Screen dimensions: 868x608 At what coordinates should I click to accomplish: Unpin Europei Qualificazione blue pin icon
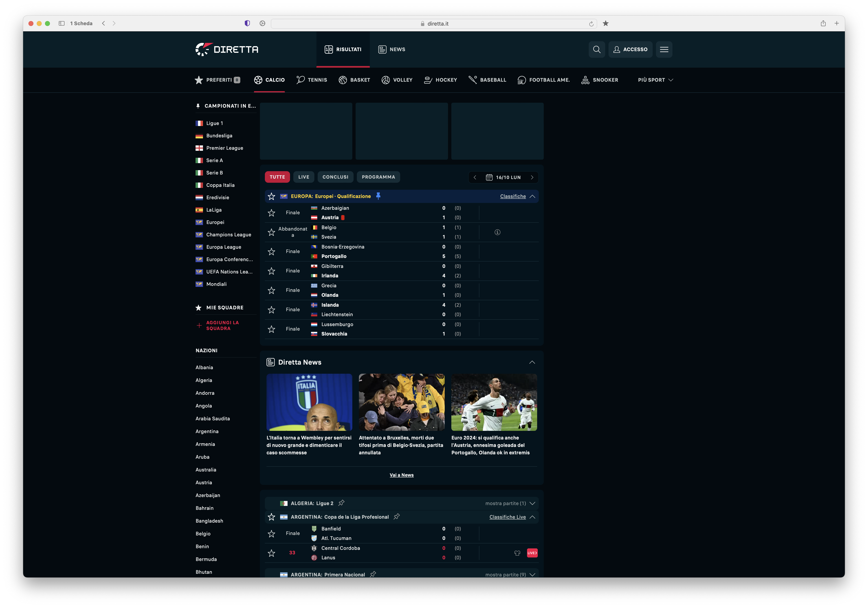[x=378, y=196]
